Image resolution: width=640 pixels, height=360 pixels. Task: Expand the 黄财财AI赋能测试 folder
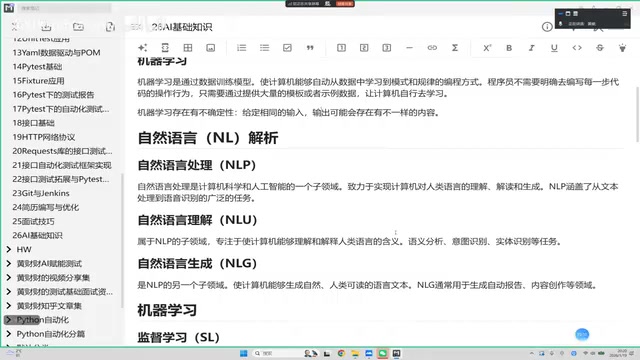[x=9, y=264]
